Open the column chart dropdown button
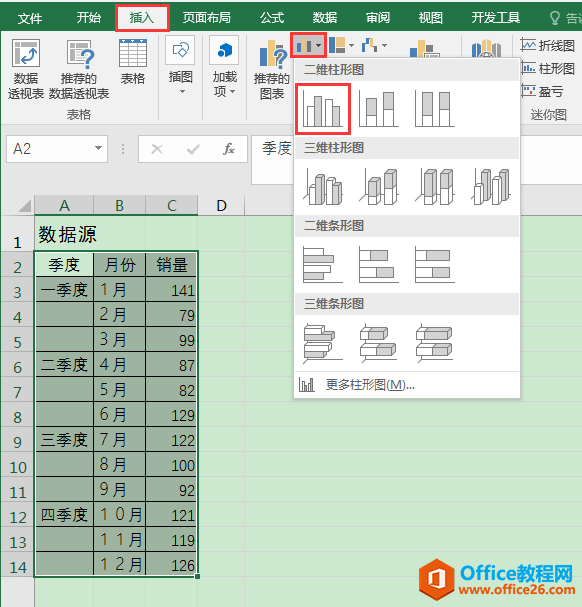Image resolution: width=582 pixels, height=607 pixels. click(x=308, y=46)
